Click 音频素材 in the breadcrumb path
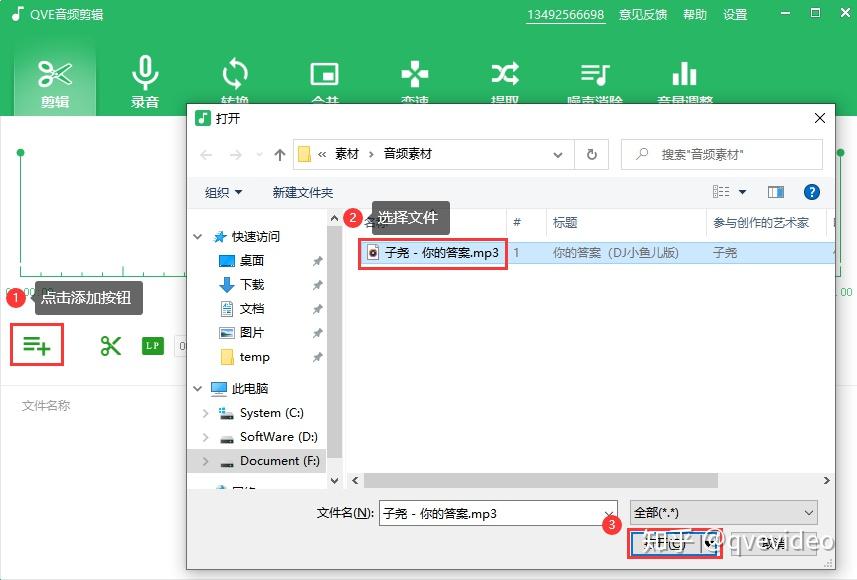This screenshot has width=857, height=580. tap(408, 155)
